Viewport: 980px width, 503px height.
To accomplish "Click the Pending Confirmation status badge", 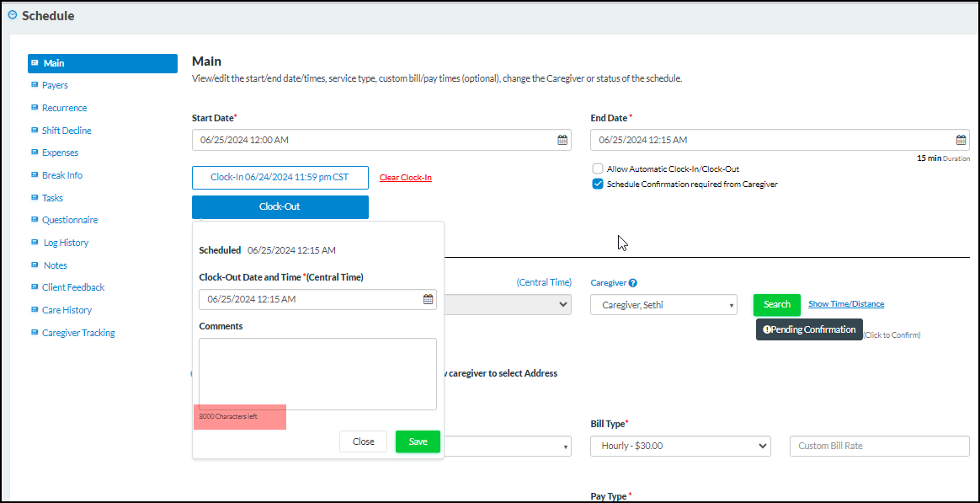I will point(809,329).
